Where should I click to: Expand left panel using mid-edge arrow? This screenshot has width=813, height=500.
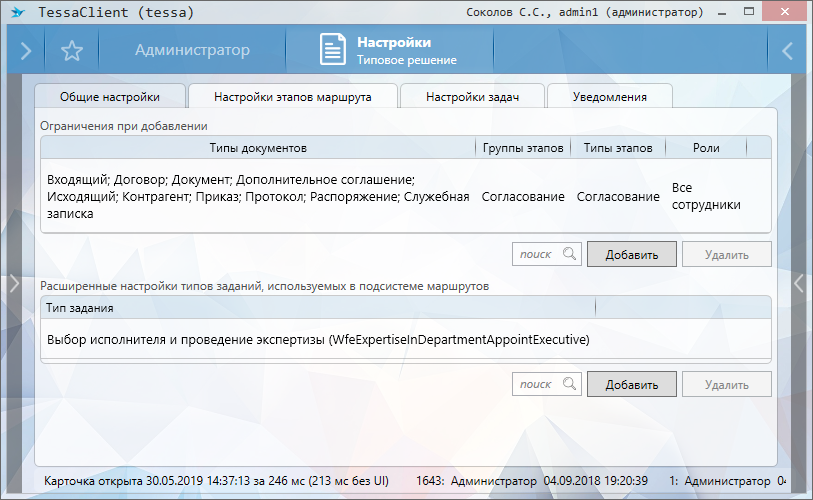coord(13,284)
